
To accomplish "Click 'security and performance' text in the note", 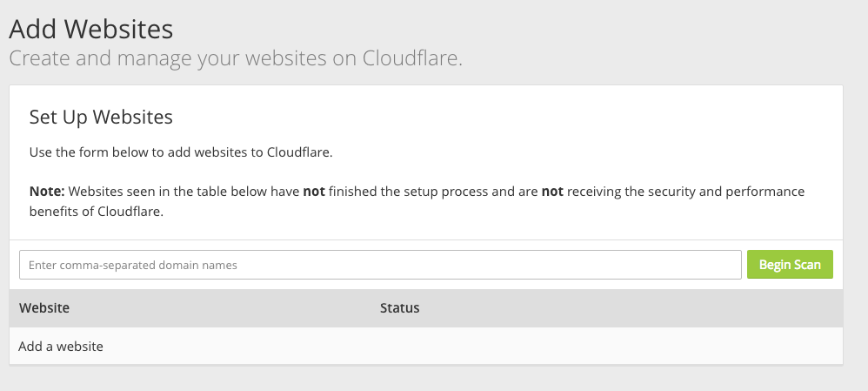I will (x=733, y=192).
